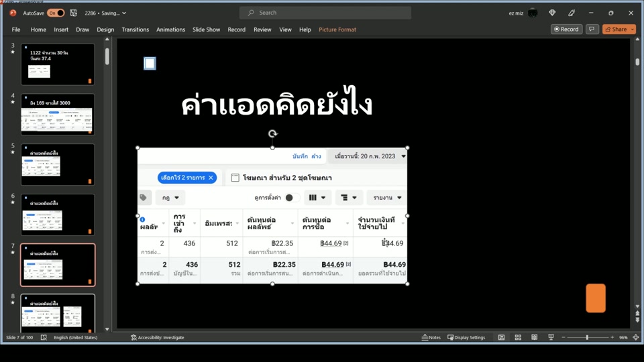The width and height of the screenshot is (644, 362).
Task: Click the PowerPoint logo in title bar
Action: [x=13, y=13]
